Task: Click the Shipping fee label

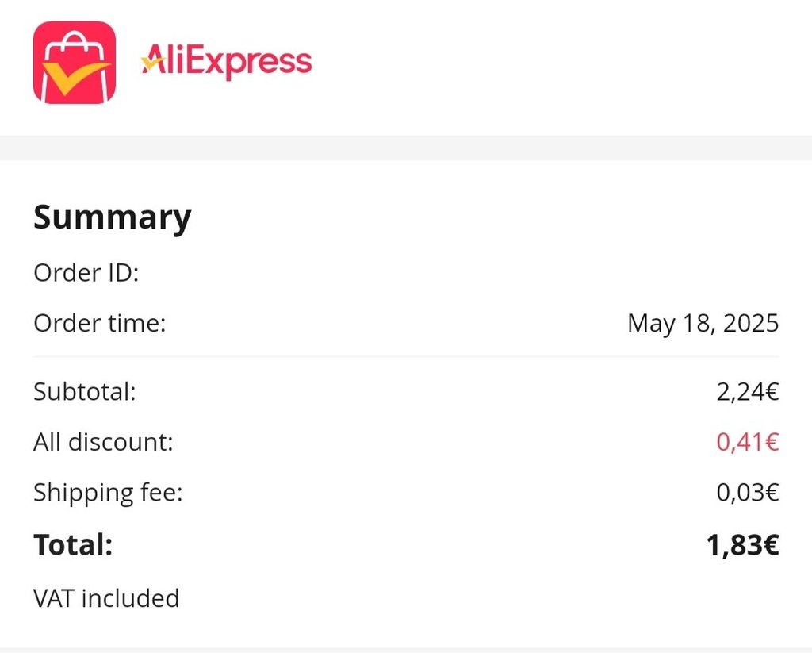Action: pos(108,493)
